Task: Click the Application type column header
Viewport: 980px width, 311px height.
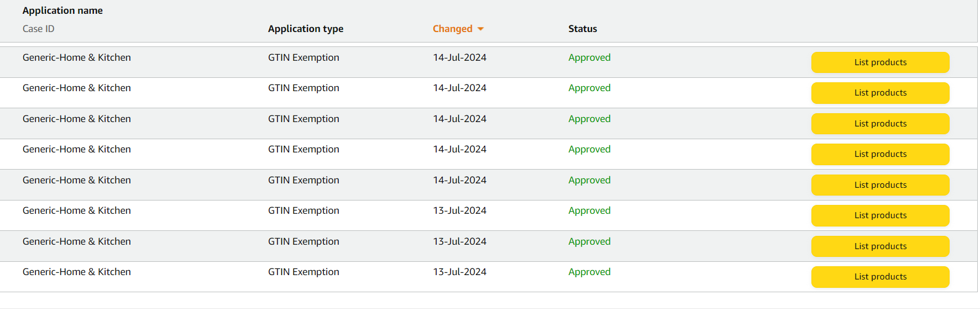Action: tap(306, 29)
